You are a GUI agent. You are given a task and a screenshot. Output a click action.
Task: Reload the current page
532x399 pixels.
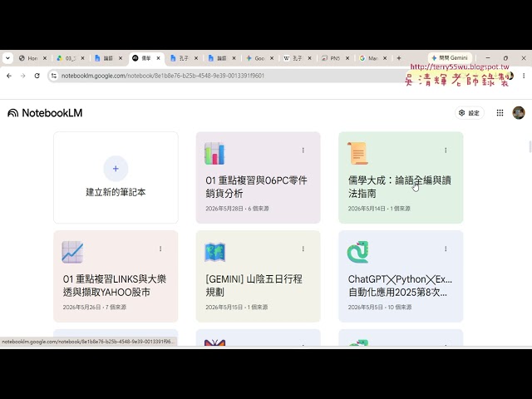(x=37, y=76)
